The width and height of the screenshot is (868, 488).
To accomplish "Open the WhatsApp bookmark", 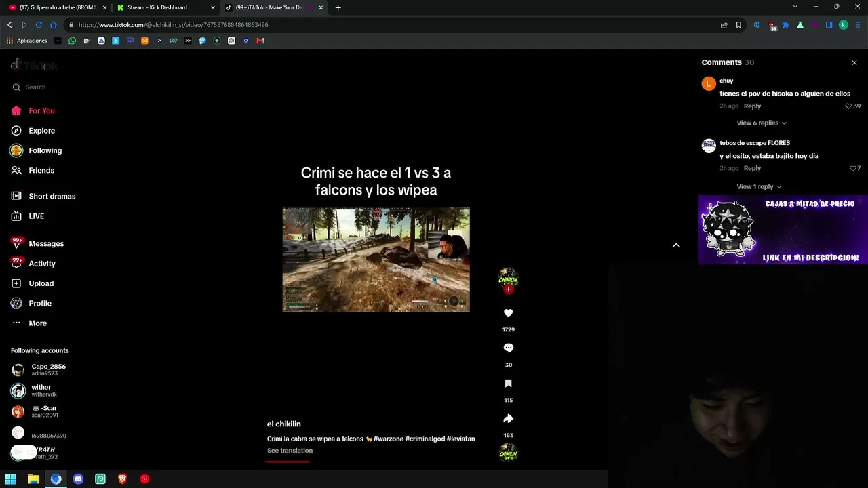I will pyautogui.click(x=73, y=41).
